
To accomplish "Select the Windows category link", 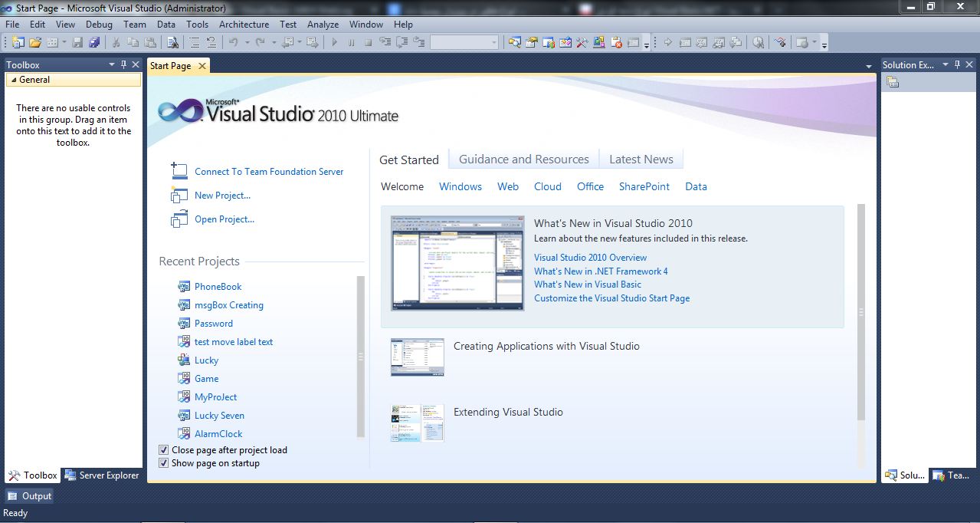I will point(461,186).
